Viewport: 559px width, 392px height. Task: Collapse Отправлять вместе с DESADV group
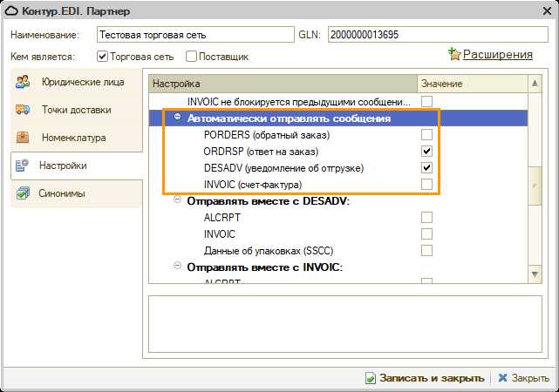coord(177,199)
